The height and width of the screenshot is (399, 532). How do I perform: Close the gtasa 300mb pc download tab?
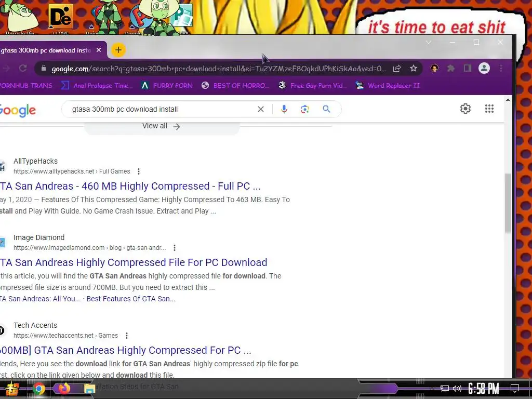[x=99, y=50]
